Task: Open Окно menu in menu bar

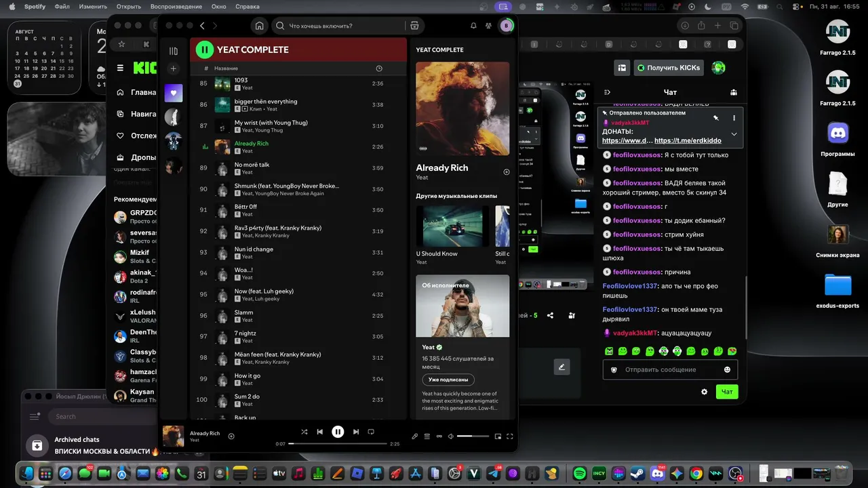Action: [218, 6]
